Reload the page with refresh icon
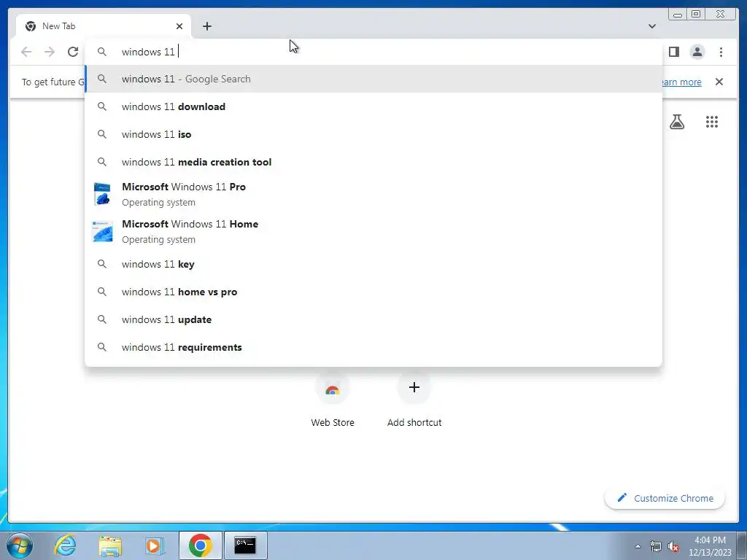The image size is (747, 560). pyautogui.click(x=73, y=52)
